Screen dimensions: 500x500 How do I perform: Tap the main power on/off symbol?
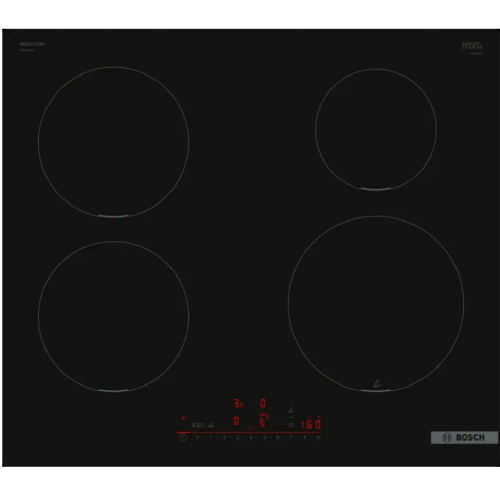click(x=183, y=438)
